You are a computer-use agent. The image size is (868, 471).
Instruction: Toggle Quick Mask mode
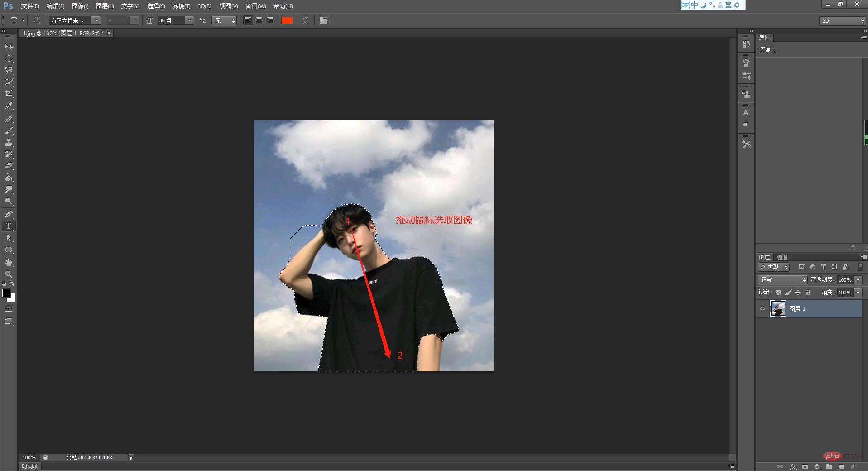(9, 309)
